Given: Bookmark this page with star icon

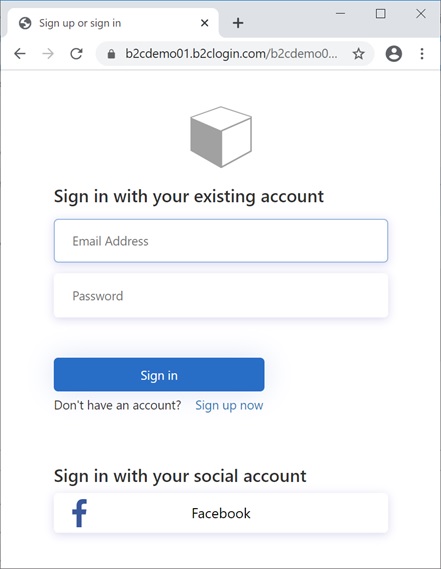Looking at the screenshot, I should coord(359,54).
